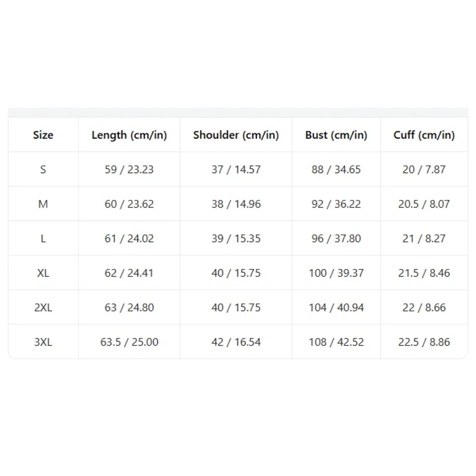This screenshot has width=476, height=476.
Task: Select the 21.5 / 8.46 cuff cell
Action: pyautogui.click(x=424, y=273)
